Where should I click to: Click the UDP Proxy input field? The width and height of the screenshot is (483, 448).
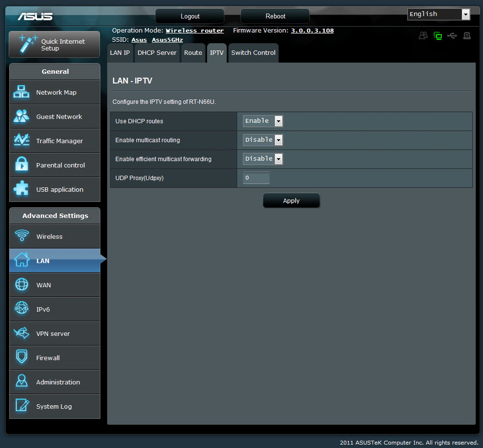(256, 178)
